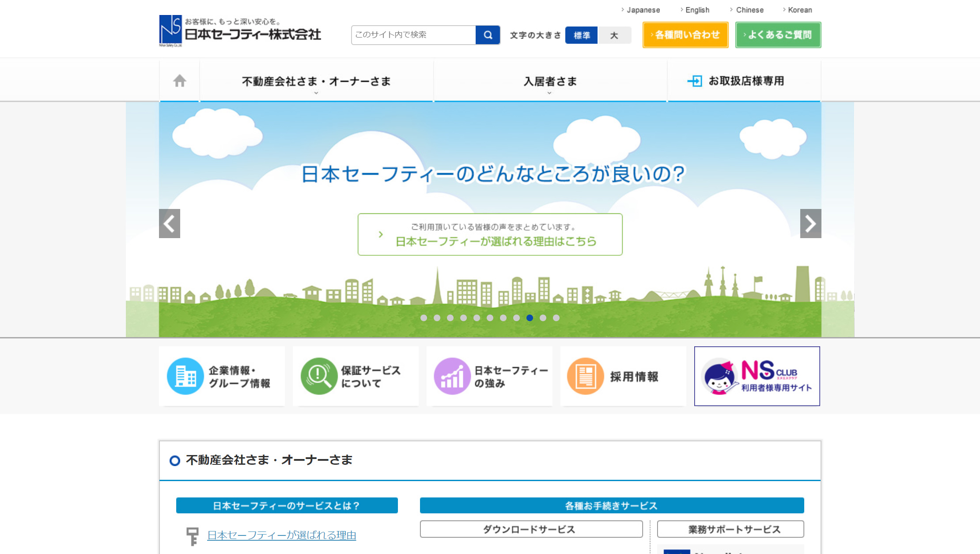Click the green magnifier 保証サービス icon
This screenshot has width=980, height=554.
pyautogui.click(x=318, y=376)
